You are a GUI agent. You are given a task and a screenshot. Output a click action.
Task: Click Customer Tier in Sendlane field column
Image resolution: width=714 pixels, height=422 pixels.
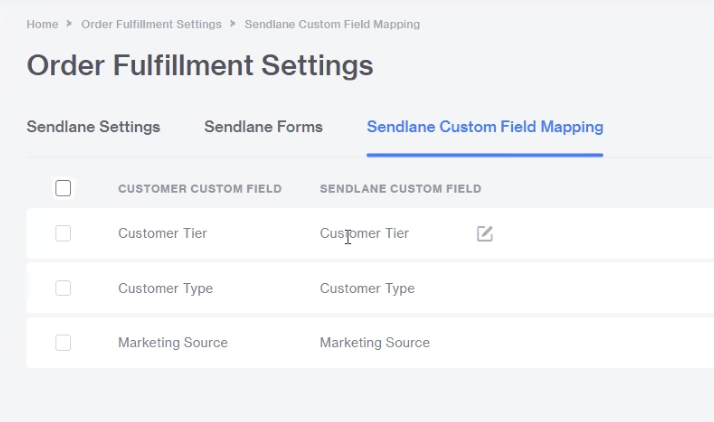tap(364, 233)
